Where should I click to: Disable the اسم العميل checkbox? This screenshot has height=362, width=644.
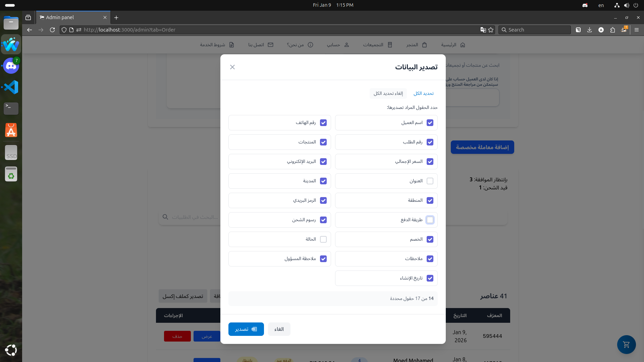pos(430,123)
